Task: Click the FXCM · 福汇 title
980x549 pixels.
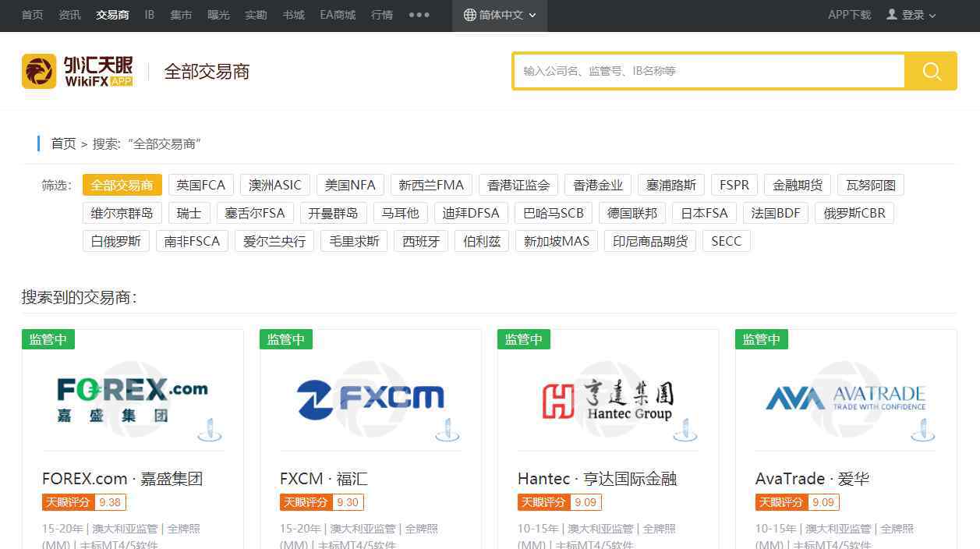Action: [324, 479]
